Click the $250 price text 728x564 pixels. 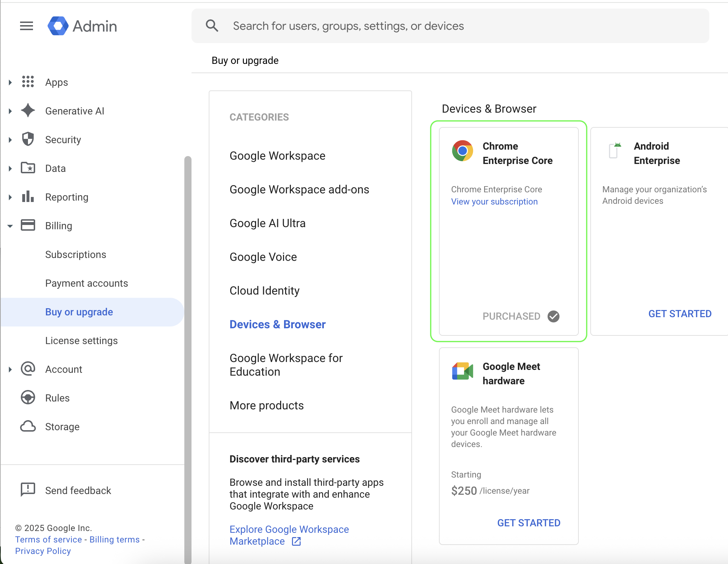464,490
